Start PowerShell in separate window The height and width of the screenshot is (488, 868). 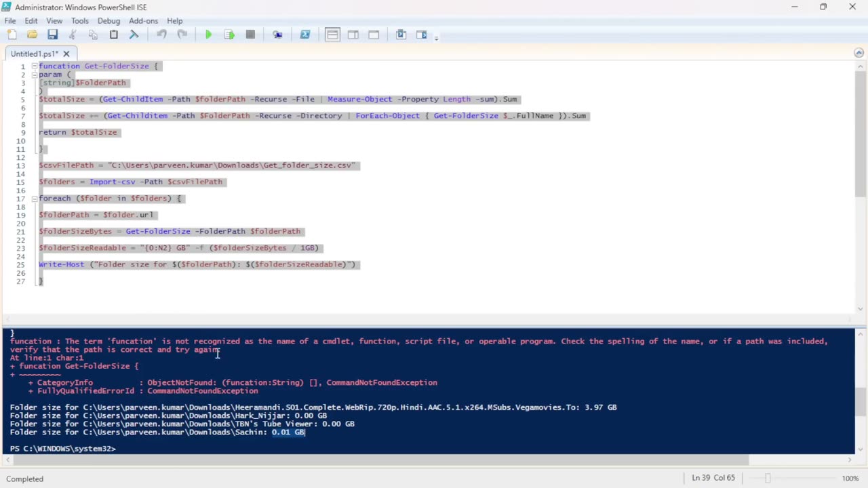[305, 35]
